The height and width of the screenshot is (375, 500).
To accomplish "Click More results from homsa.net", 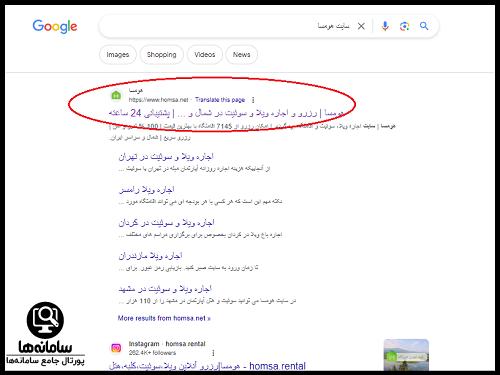I will pos(164,318).
